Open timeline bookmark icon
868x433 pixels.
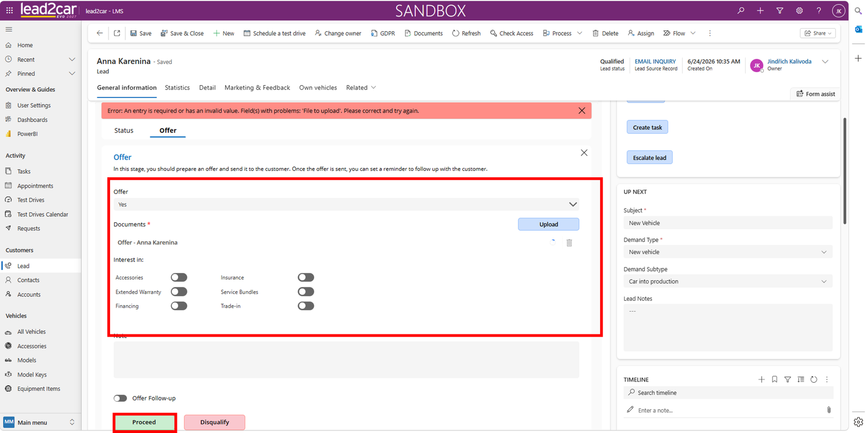click(x=774, y=379)
